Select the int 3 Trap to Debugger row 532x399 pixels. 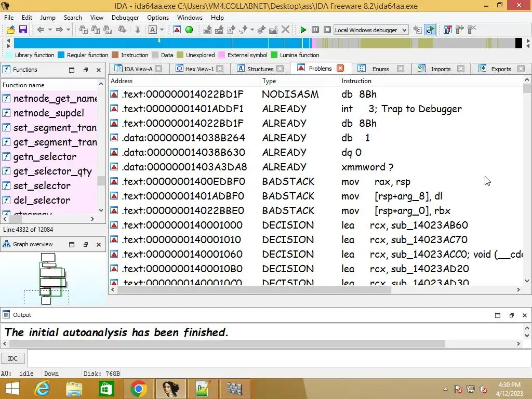click(315, 109)
